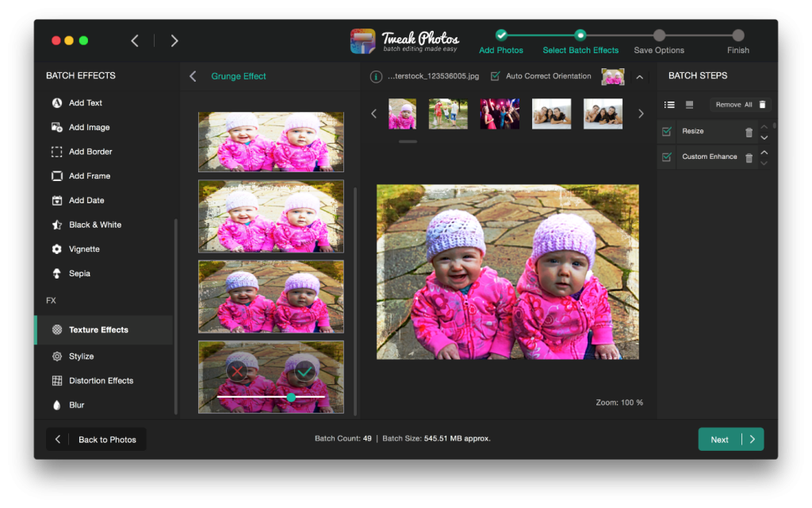Disable the Resize step checkbox
The image size is (812, 508).
pyautogui.click(x=666, y=130)
